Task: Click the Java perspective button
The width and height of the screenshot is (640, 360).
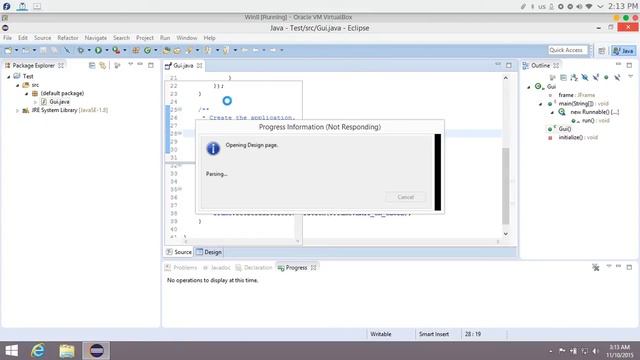Action: pyautogui.click(x=624, y=51)
